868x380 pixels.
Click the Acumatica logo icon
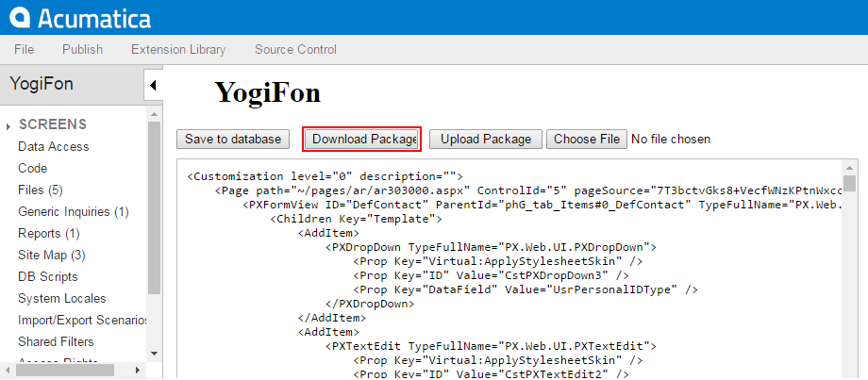point(19,18)
